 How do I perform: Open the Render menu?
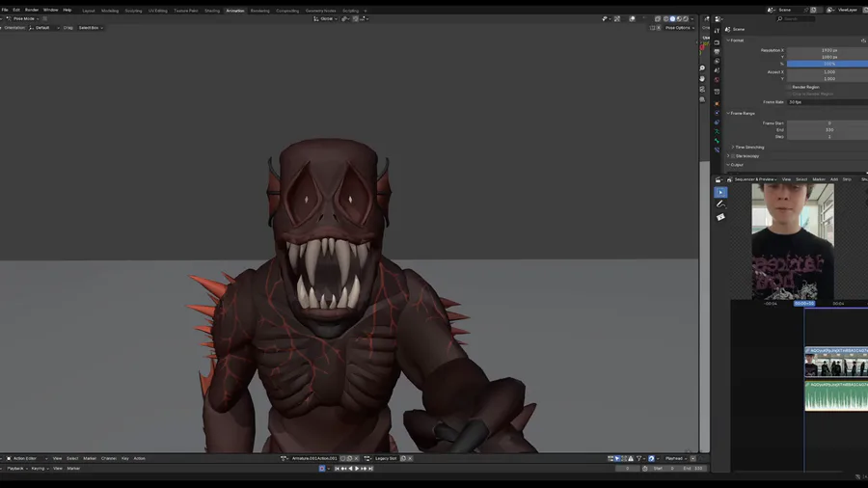32,10
